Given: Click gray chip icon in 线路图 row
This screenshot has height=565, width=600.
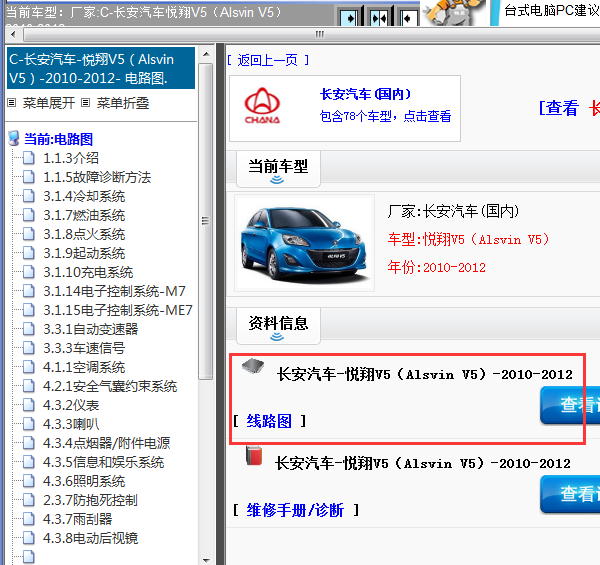Looking at the screenshot, I should [253, 366].
